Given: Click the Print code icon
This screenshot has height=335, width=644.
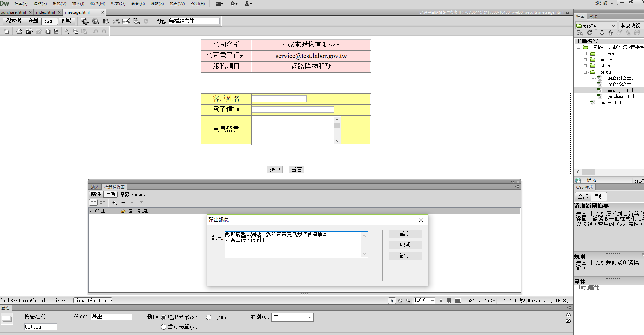Looking at the screenshot, I should tap(56, 31).
